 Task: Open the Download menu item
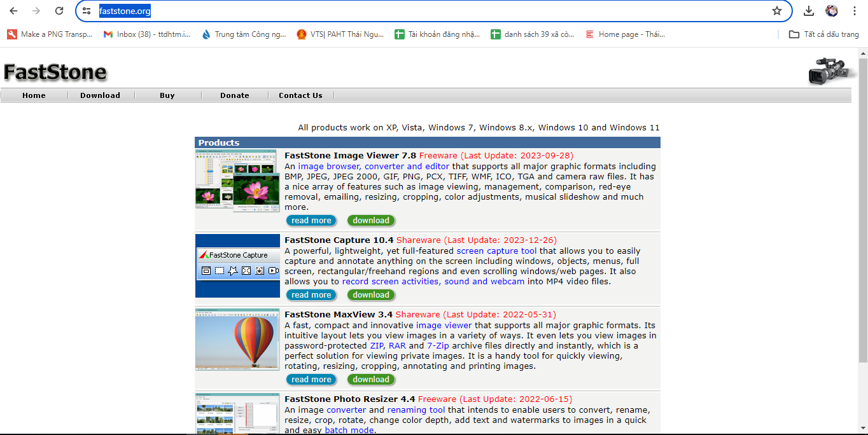coord(100,95)
